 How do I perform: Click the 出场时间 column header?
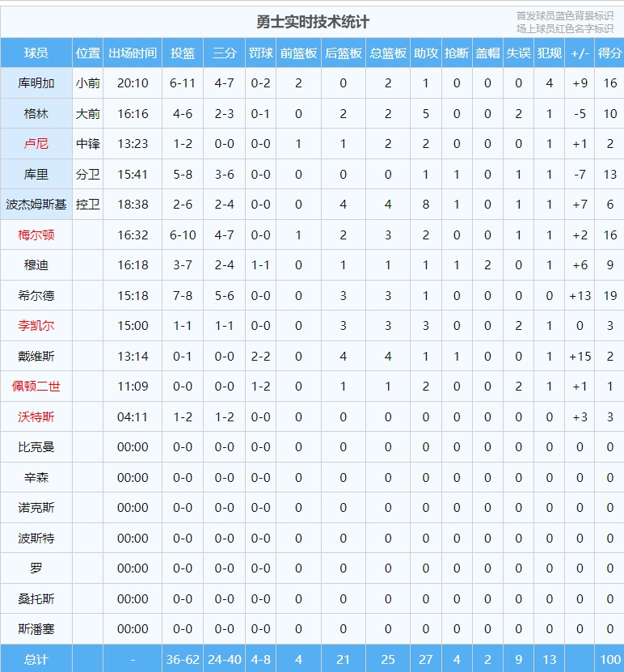coord(133,53)
